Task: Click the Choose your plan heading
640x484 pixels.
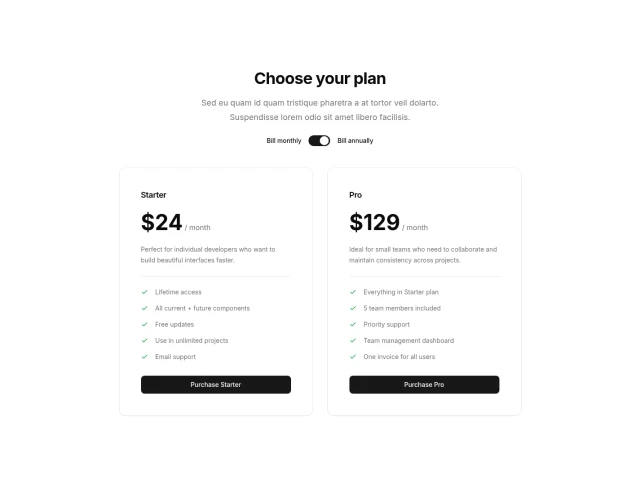Action: click(x=320, y=79)
